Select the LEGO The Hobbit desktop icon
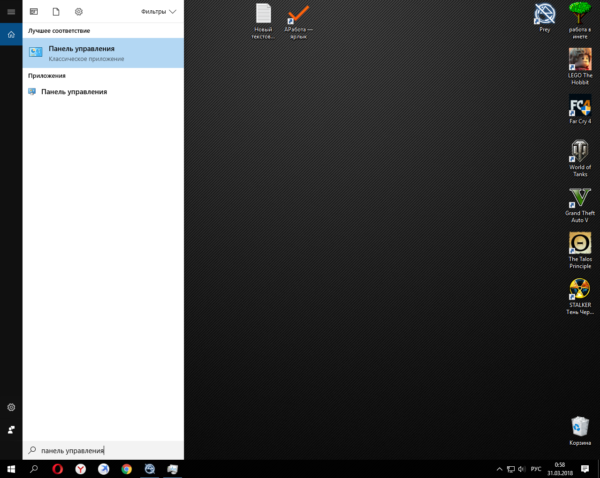Screen dimensions: 600x478 coord(580,67)
